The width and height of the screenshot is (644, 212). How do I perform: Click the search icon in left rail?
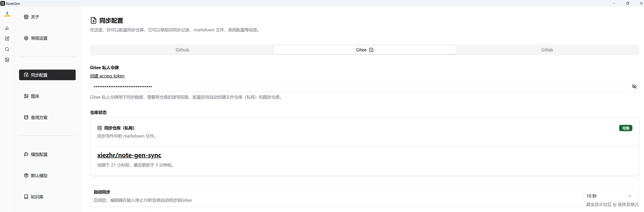click(x=7, y=49)
